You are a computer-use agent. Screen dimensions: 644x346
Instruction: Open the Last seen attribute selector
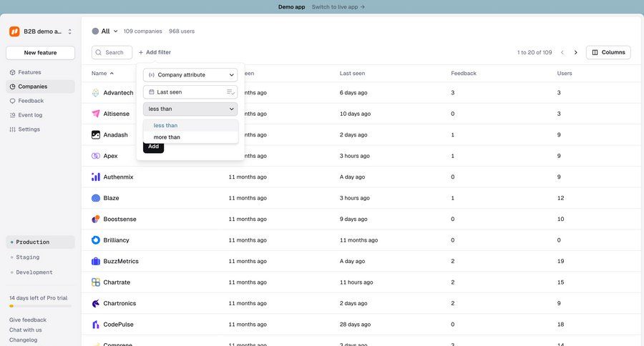[x=190, y=92]
